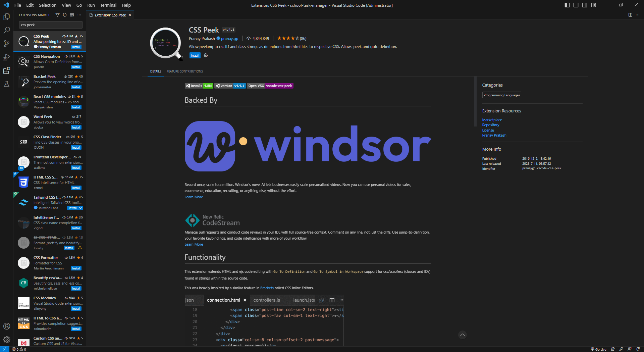Start Go Live server from status bar
Image resolution: width=644 pixels, height=352 pixels.
tap(599, 349)
